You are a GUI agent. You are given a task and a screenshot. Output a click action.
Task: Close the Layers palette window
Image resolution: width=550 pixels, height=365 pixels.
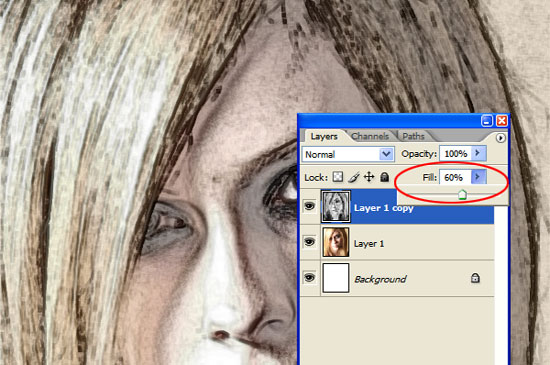502,121
